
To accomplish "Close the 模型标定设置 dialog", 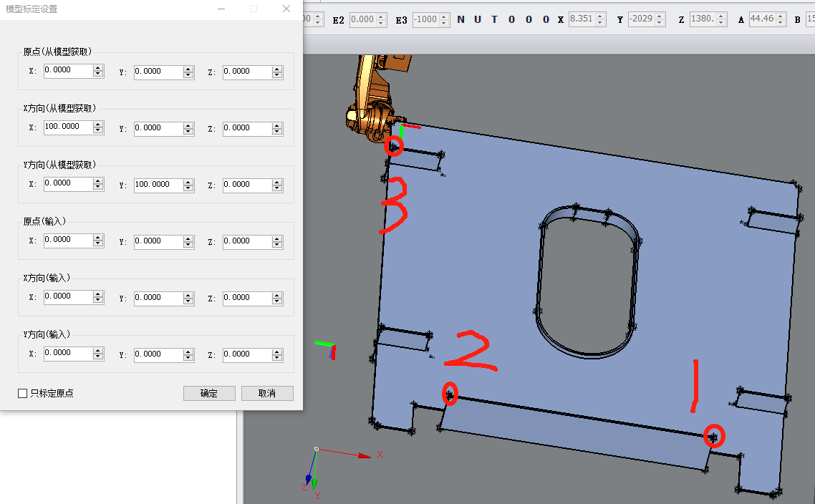I will point(286,9).
